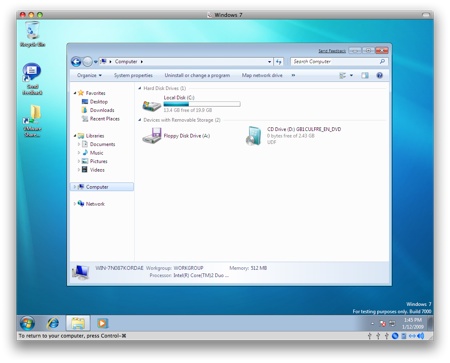Show hidden tray icons arrow
The image size is (450, 363).
tap(373, 323)
